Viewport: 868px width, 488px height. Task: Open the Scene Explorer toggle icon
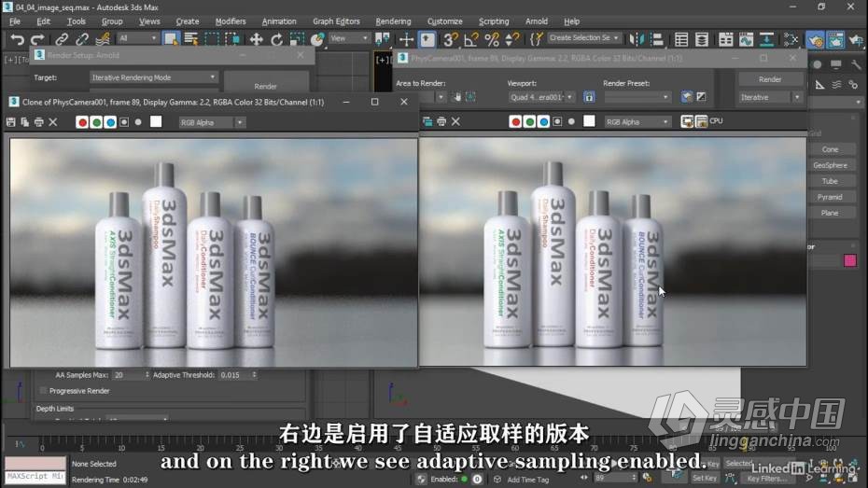tap(681, 39)
